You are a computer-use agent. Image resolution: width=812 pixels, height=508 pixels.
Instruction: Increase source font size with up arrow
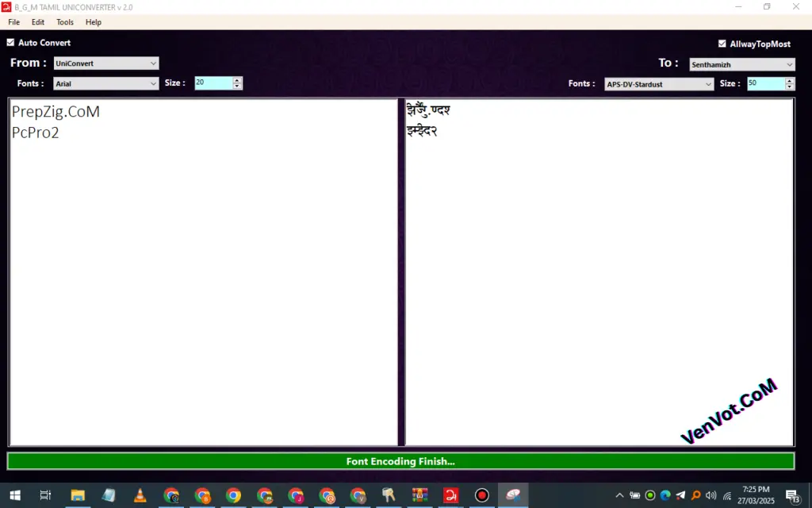tap(237, 80)
